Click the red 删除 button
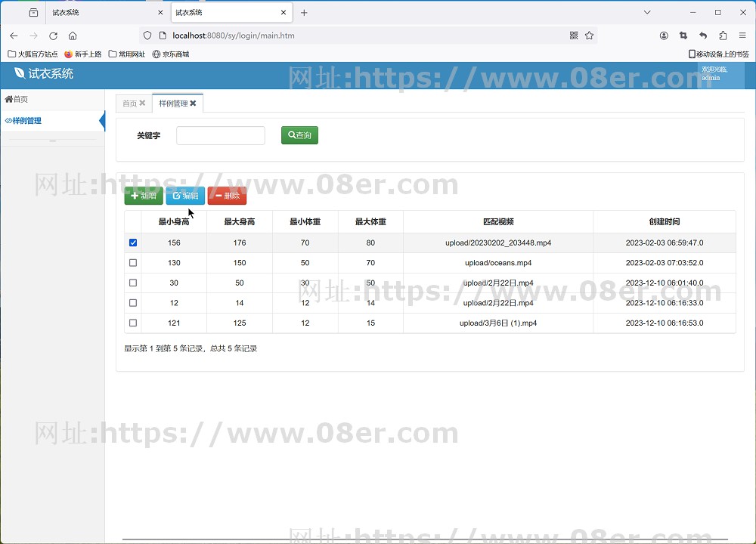 (x=227, y=196)
